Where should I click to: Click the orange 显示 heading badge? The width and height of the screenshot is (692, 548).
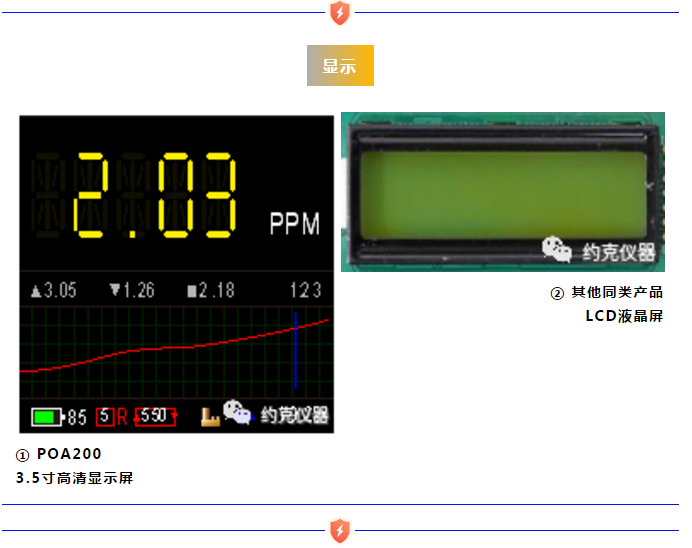pyautogui.click(x=340, y=66)
